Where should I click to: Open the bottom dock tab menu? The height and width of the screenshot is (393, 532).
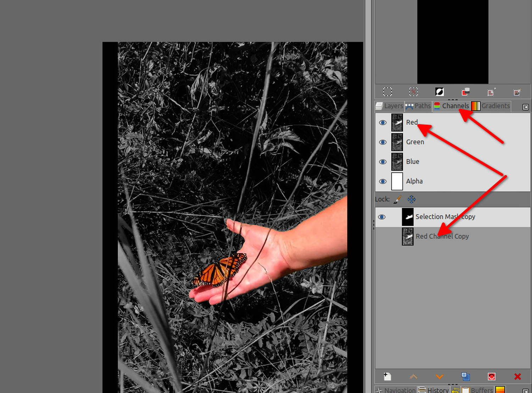pos(526,391)
